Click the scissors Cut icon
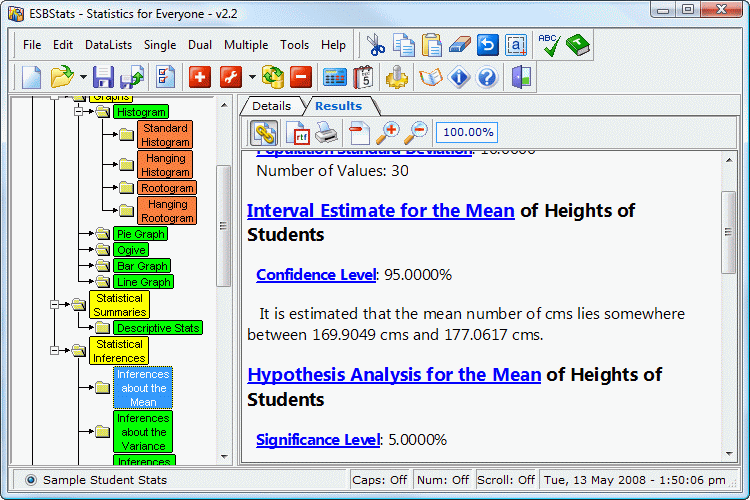Viewport: 750px width, 500px height. (375, 44)
